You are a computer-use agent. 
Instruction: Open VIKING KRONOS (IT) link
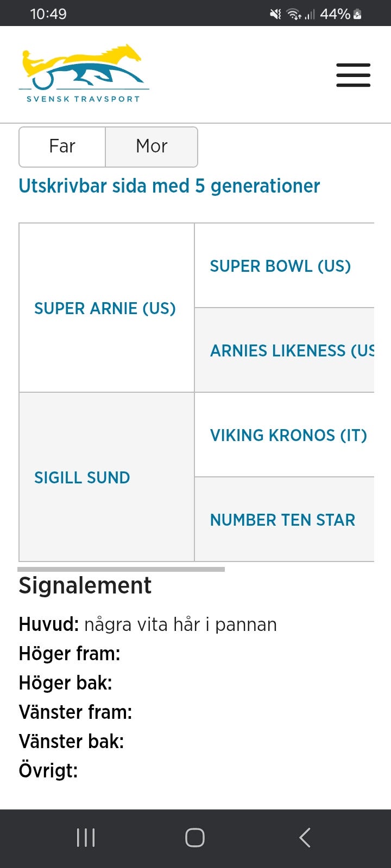288,435
